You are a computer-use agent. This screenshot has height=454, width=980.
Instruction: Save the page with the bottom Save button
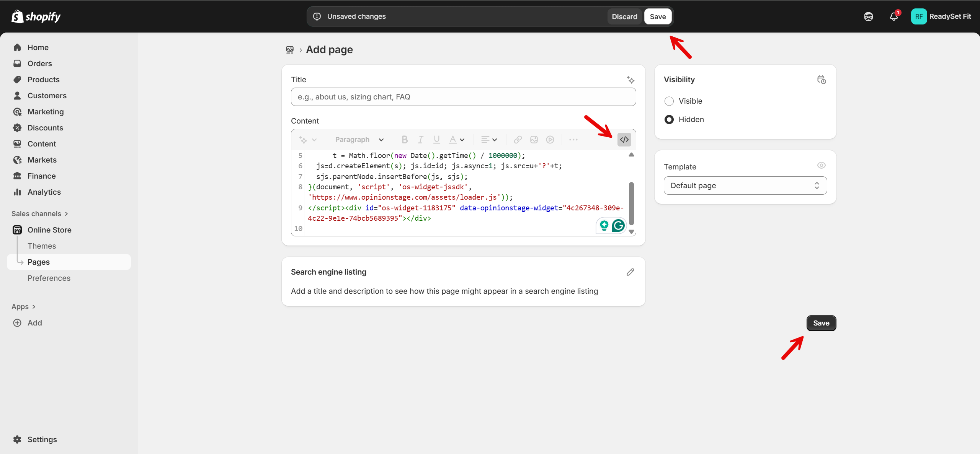821,323
